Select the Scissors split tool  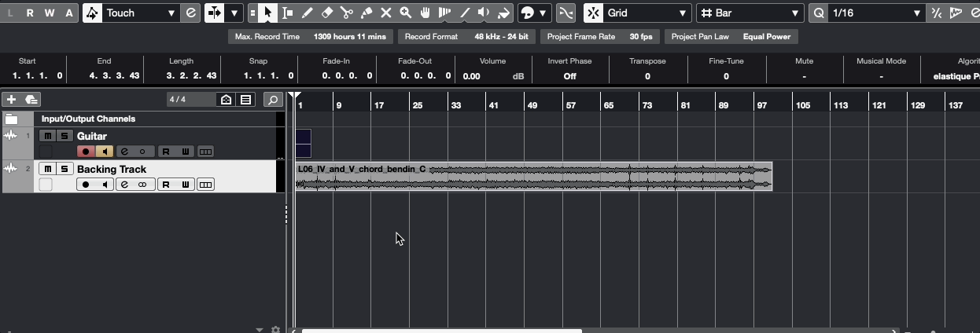[x=347, y=13]
